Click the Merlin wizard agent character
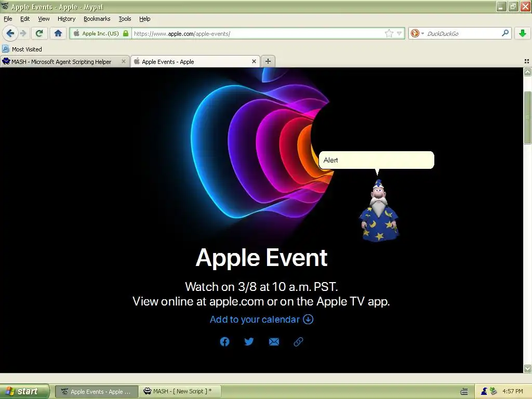Screen dimensions: 532x399 (379, 210)
